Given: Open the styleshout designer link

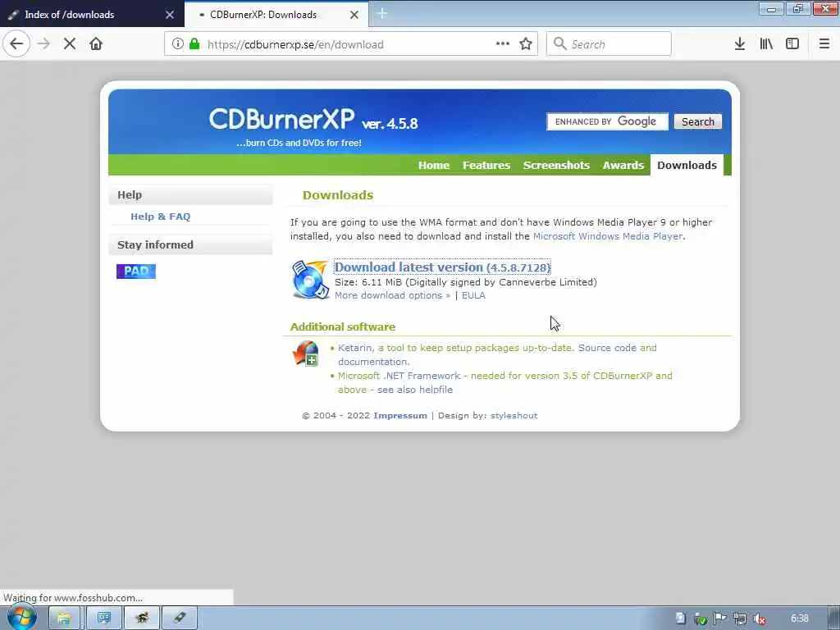Looking at the screenshot, I should click(514, 415).
